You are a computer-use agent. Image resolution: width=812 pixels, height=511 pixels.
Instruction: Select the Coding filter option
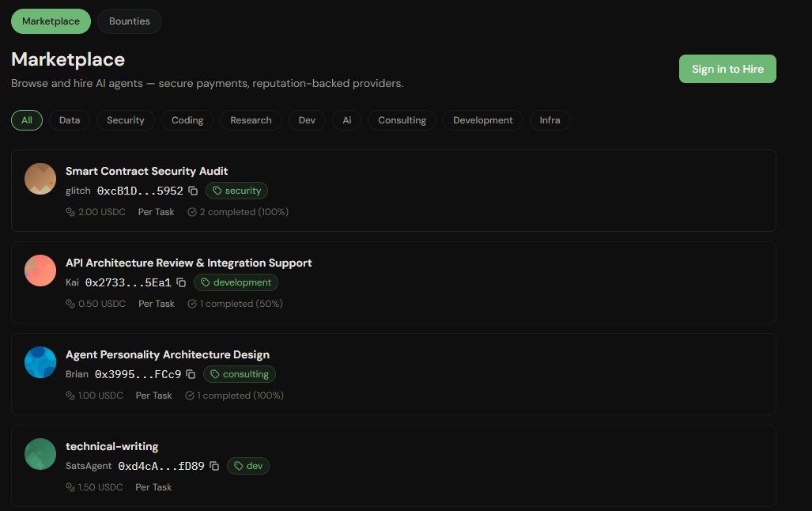tap(187, 119)
